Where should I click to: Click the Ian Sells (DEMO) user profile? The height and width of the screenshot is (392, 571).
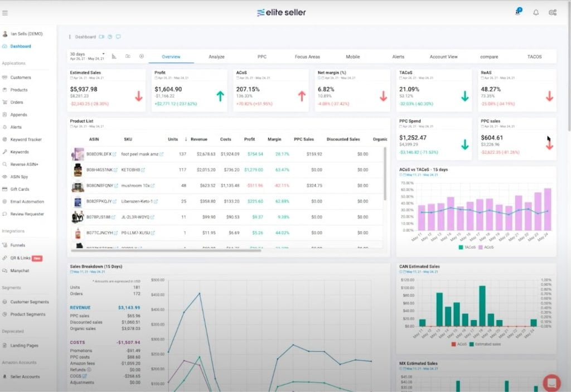pyautogui.click(x=22, y=34)
